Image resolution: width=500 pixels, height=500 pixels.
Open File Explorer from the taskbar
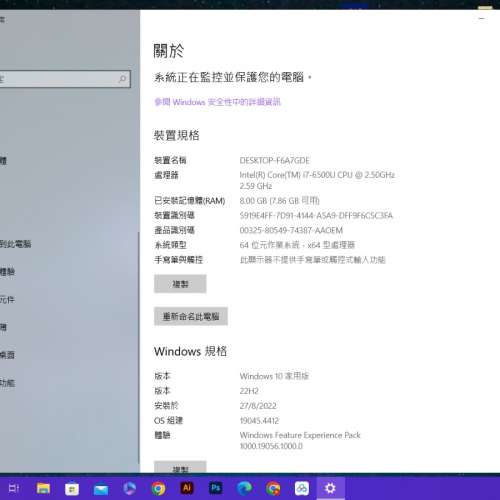(43, 489)
